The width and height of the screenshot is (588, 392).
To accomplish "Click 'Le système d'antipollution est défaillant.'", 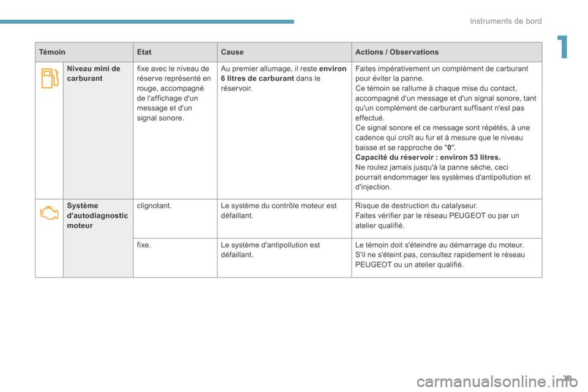I will 270,250.
